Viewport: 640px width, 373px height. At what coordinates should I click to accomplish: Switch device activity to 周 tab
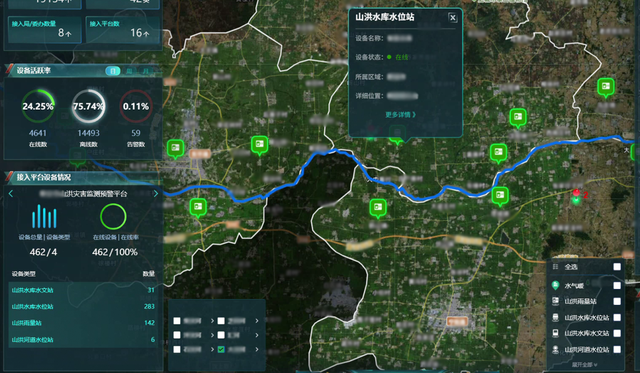(x=129, y=71)
